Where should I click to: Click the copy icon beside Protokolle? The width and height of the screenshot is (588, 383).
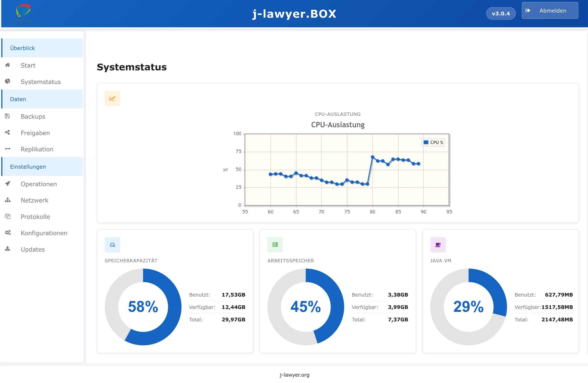pos(8,216)
